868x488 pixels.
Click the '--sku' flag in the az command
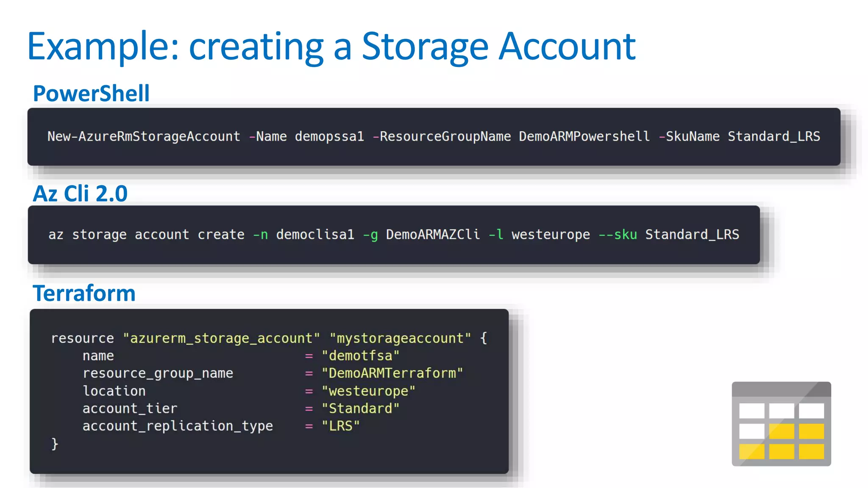tap(618, 234)
